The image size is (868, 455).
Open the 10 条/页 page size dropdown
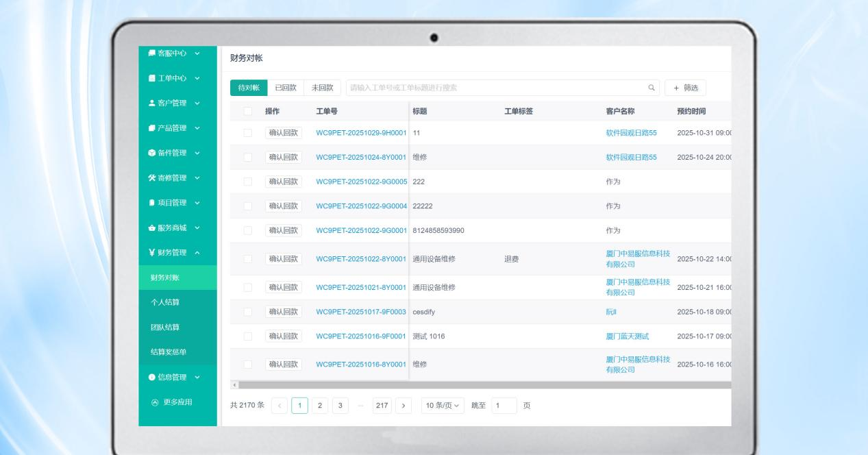[x=442, y=406]
